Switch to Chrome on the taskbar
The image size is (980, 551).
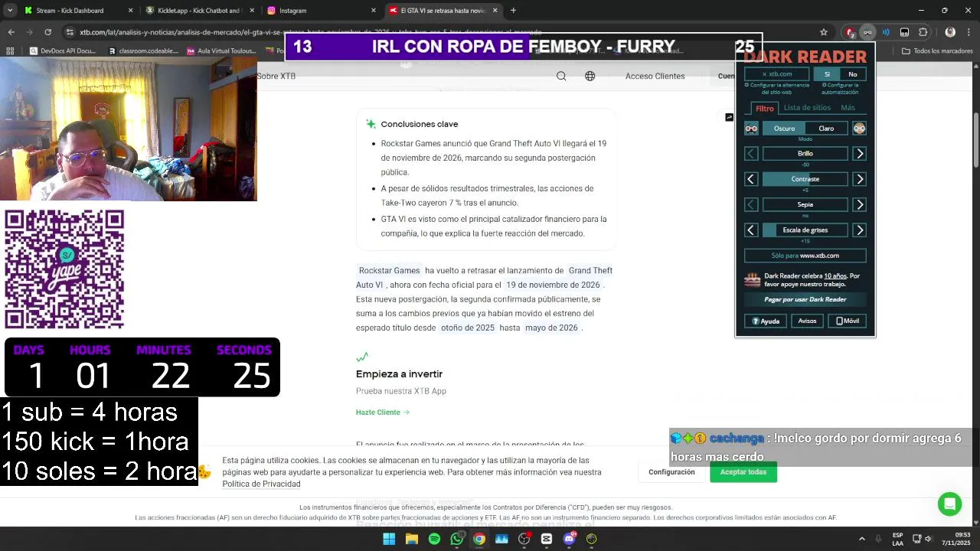(479, 539)
